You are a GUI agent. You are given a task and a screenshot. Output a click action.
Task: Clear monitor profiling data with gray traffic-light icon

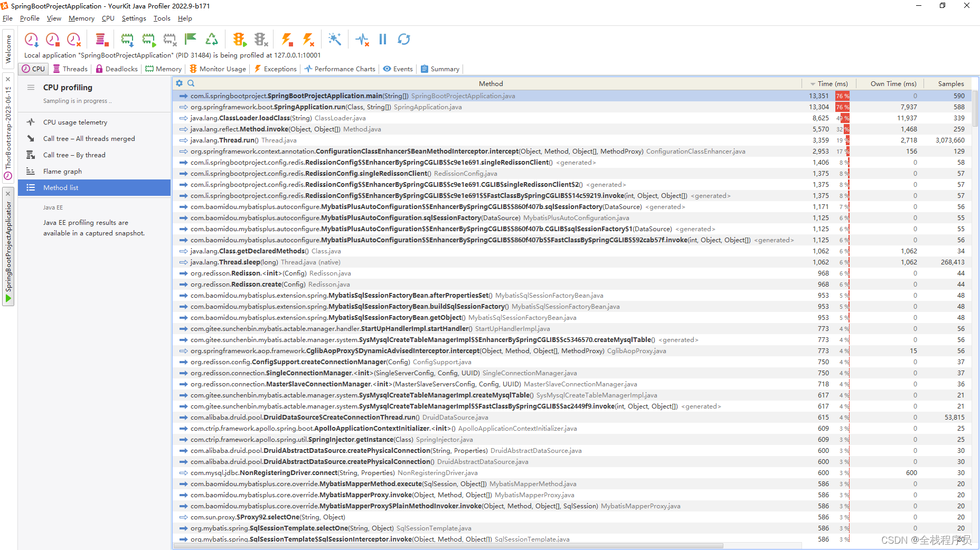tap(261, 40)
